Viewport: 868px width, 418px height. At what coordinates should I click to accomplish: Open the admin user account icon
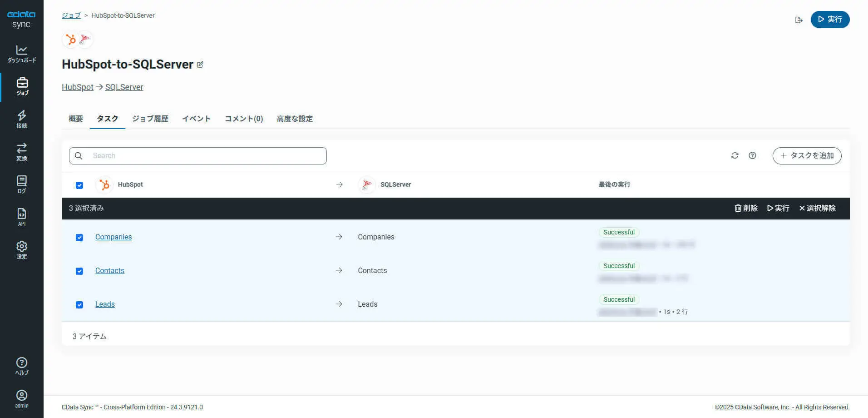coord(22,399)
